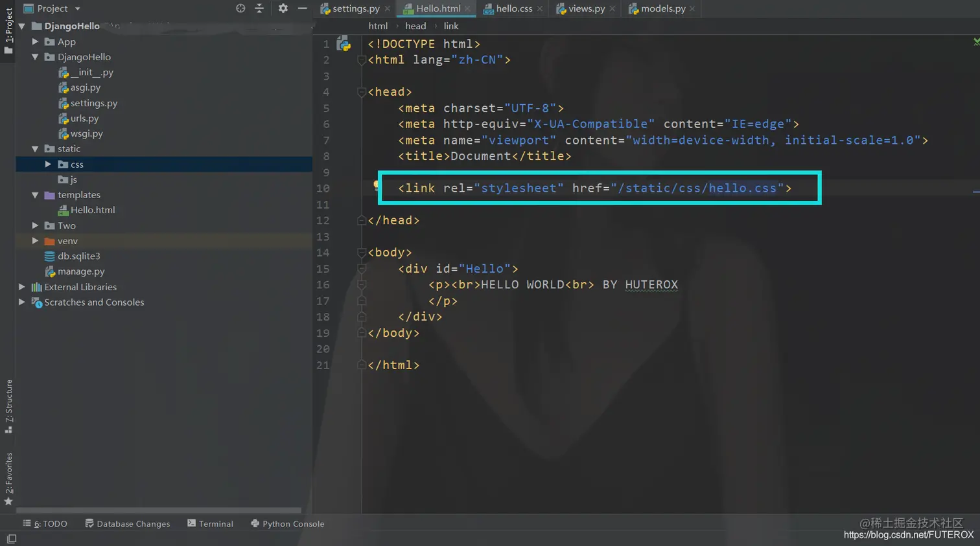Close the hello.css tab
This screenshot has width=980, height=546.
click(540, 8)
